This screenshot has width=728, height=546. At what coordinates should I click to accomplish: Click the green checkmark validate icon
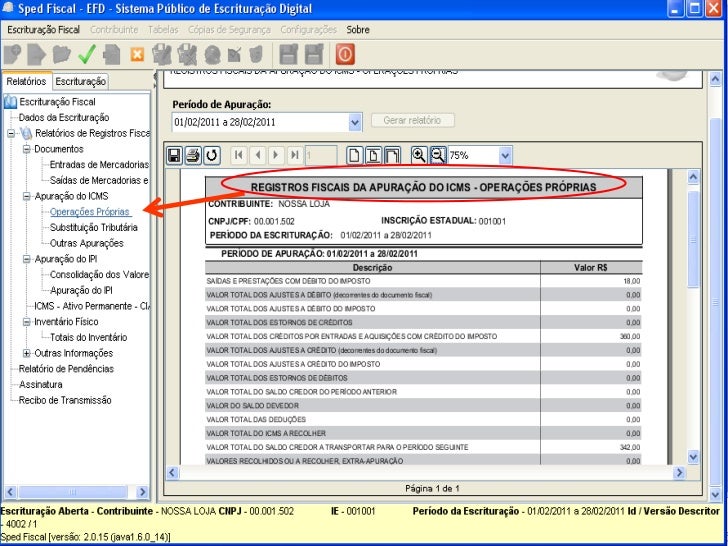click(87, 54)
